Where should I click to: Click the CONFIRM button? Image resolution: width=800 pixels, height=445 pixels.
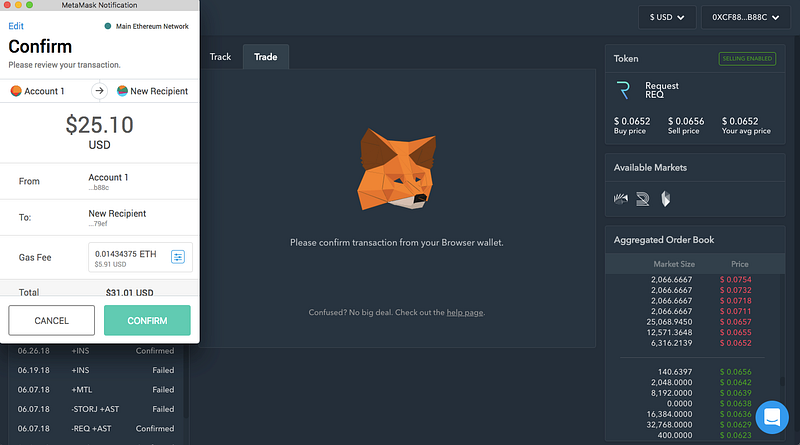coord(147,320)
